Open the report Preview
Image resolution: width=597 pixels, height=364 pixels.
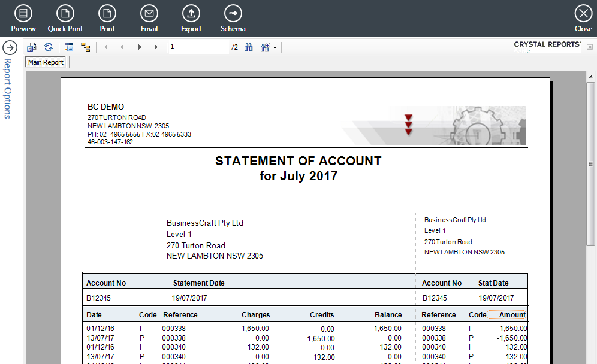[23, 18]
